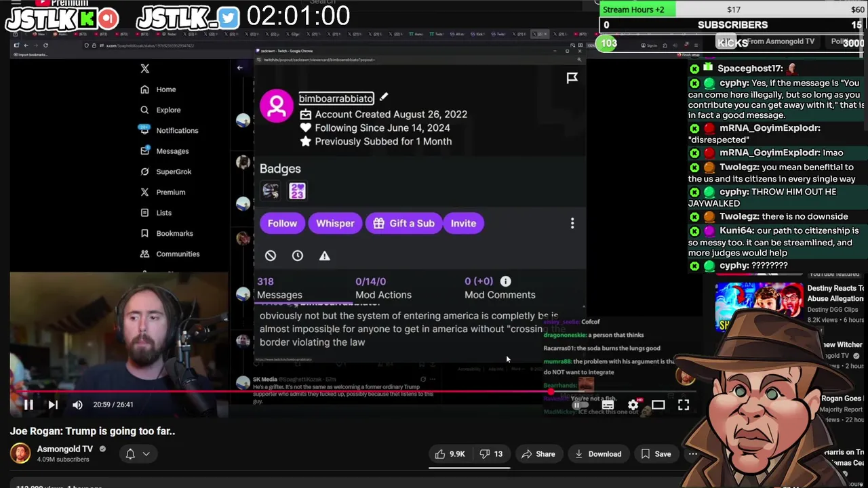
Task: Click the 2023 badge icon
Action: pyautogui.click(x=297, y=191)
